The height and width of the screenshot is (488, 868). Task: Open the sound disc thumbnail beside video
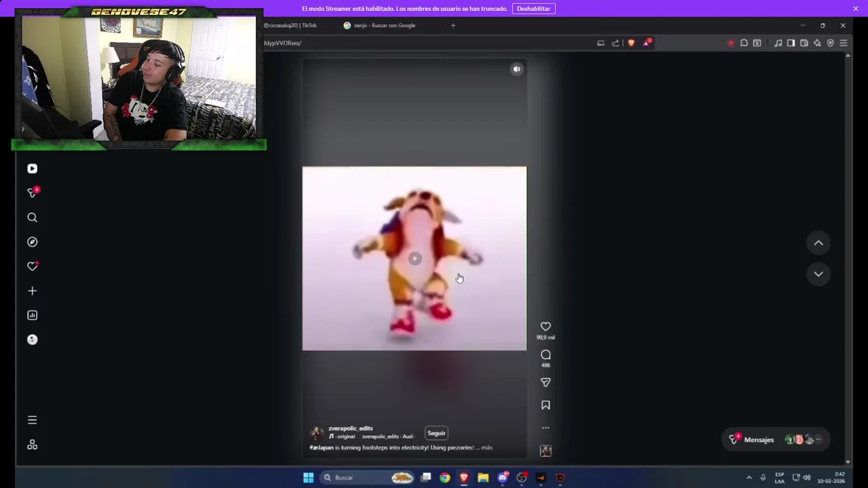(545, 451)
